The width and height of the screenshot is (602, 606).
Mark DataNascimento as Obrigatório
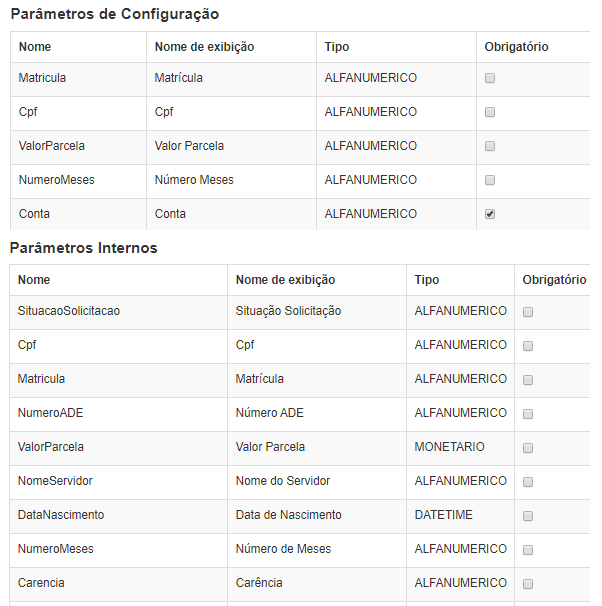click(x=528, y=516)
